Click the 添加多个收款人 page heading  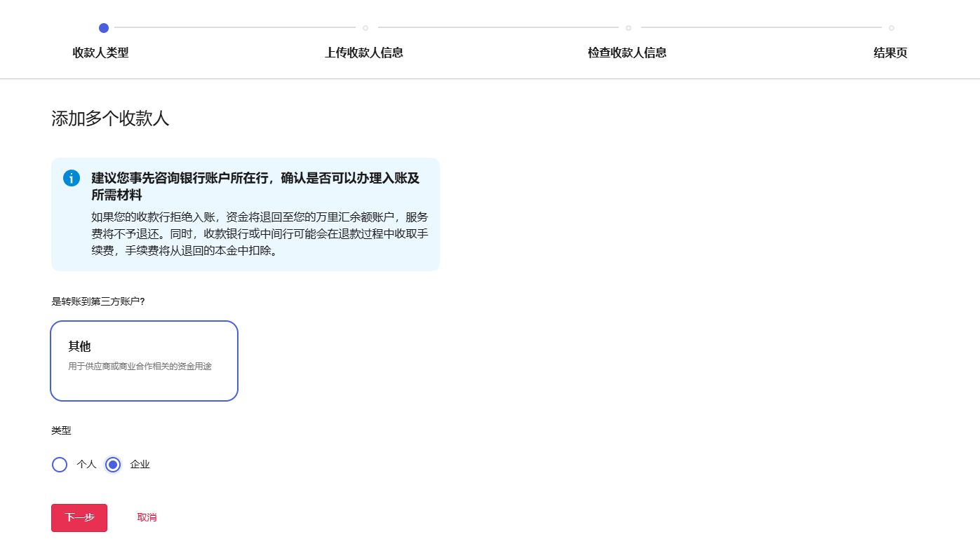(110, 118)
